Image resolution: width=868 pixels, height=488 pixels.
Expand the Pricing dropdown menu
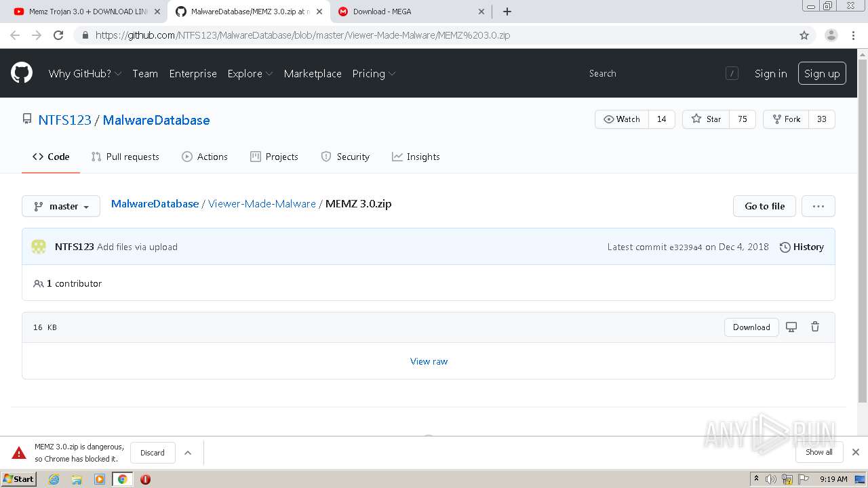(374, 73)
